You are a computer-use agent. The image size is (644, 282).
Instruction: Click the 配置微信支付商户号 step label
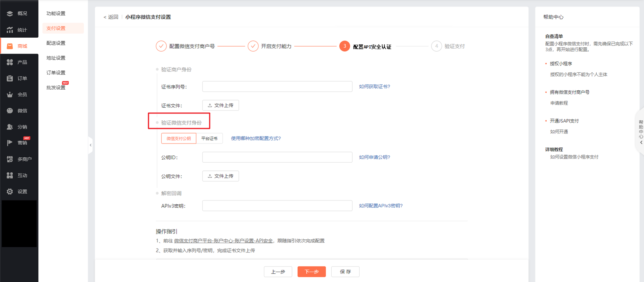point(192,46)
